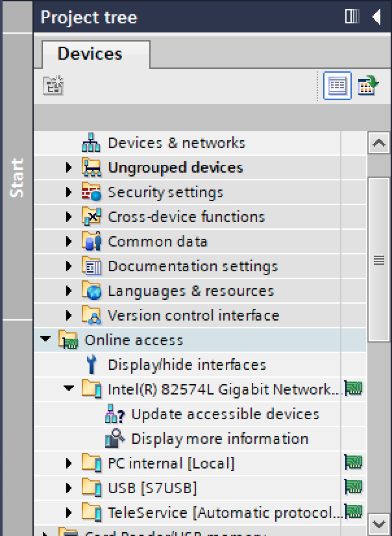
Task: Select Documentation settings in the tree
Action: click(192, 267)
